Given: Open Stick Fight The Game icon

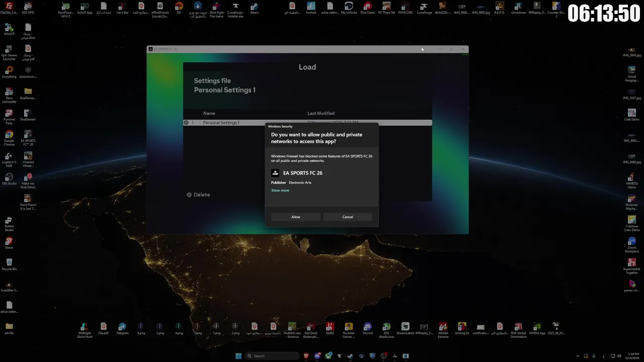Looking at the screenshot, I should (216, 10).
